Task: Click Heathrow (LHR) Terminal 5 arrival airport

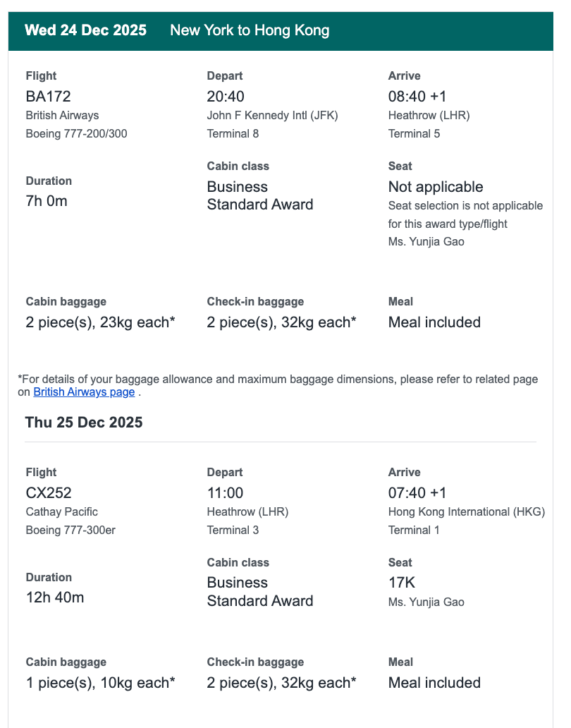Action: click(x=429, y=124)
